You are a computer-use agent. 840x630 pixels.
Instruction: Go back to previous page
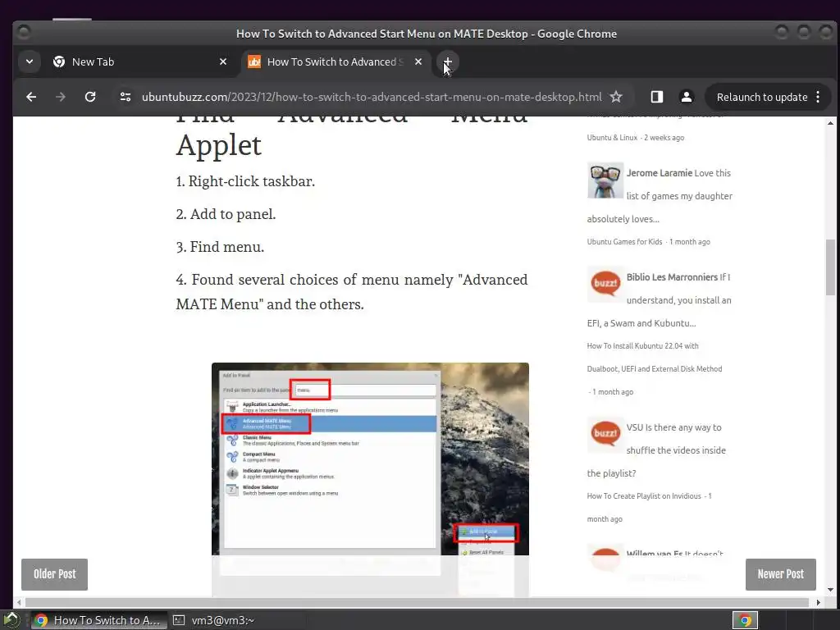point(31,97)
